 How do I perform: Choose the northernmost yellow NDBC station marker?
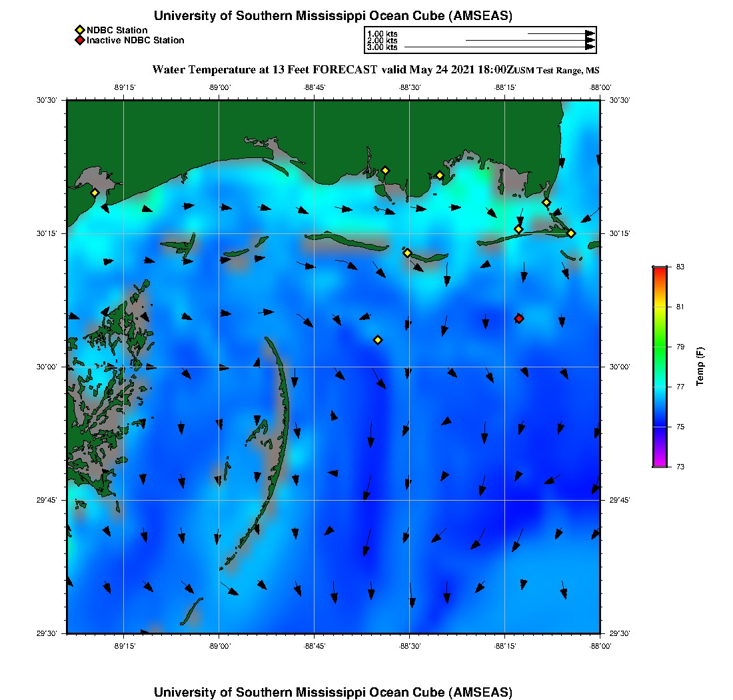pyautogui.click(x=385, y=170)
